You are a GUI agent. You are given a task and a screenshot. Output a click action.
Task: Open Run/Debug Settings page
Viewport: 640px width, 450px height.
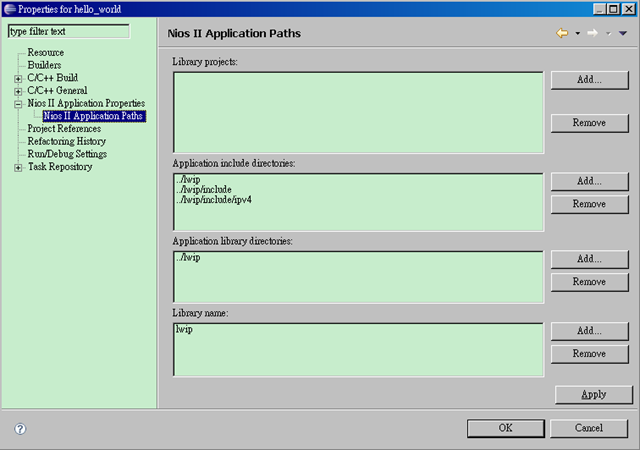click(x=67, y=154)
